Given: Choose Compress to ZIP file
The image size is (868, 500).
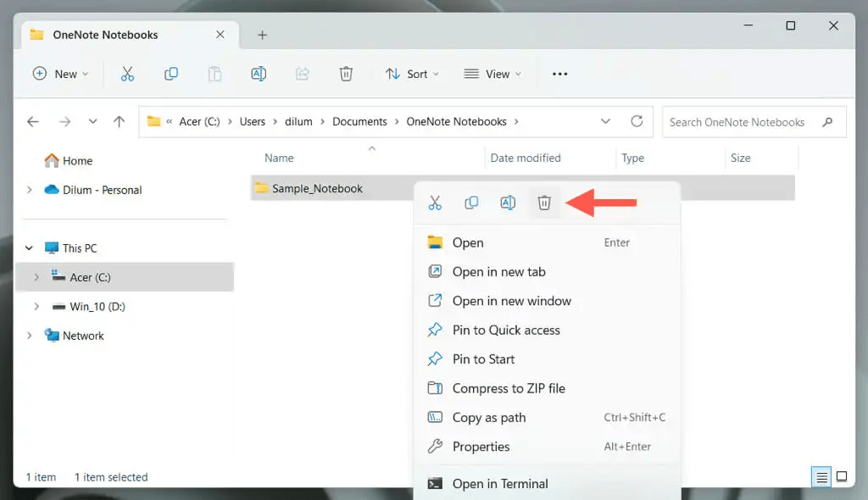Looking at the screenshot, I should pyautogui.click(x=547, y=388).
